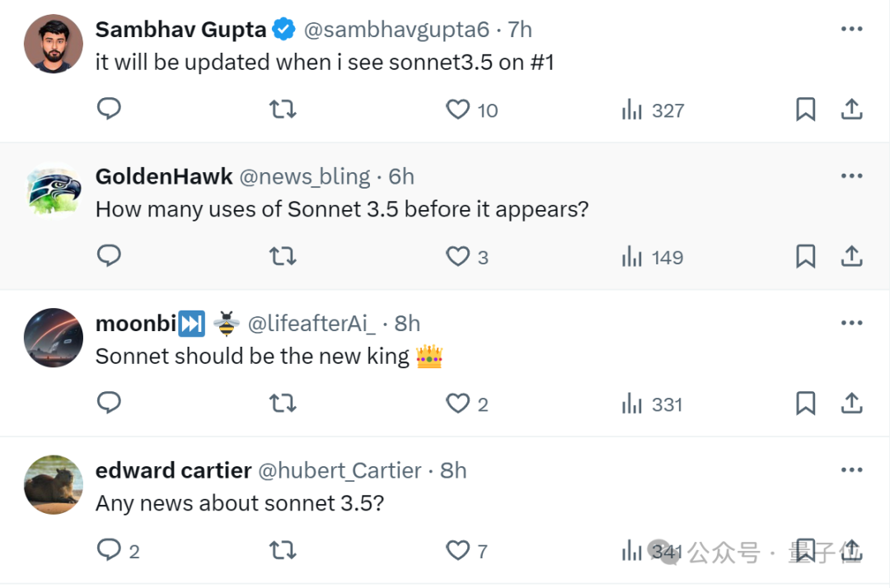This screenshot has width=890, height=588.
Task: Retweet GoldenHawk's Sonnet 3.5 tweet
Action: click(283, 257)
